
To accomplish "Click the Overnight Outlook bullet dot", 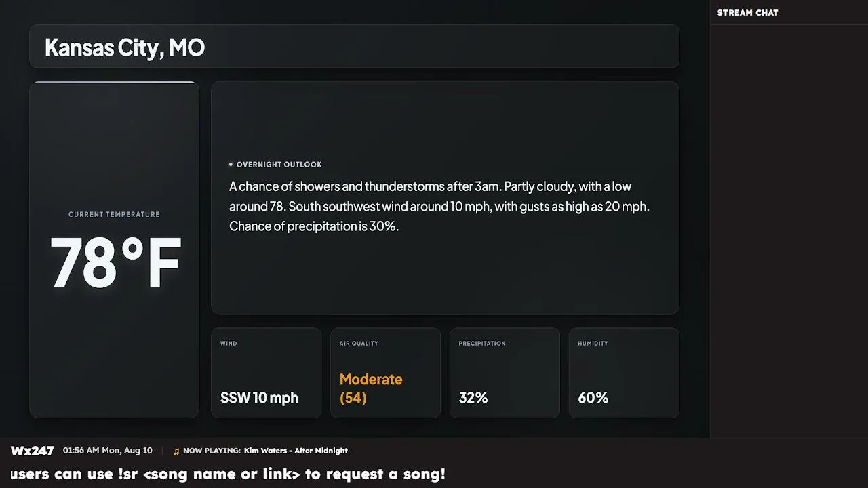I will pyautogui.click(x=231, y=165).
